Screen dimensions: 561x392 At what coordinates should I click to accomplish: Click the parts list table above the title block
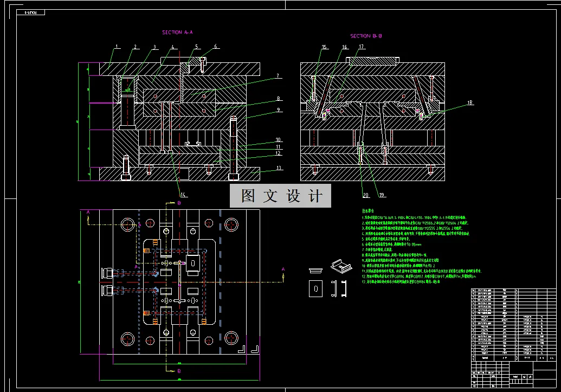[x=514, y=325]
